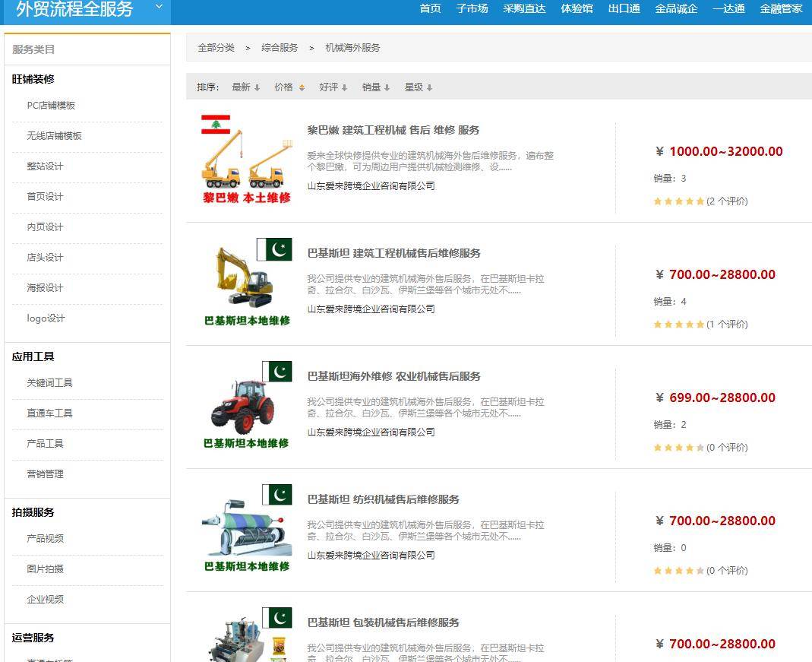
Task: Sort listings by newest arrow
Action: (x=257, y=88)
